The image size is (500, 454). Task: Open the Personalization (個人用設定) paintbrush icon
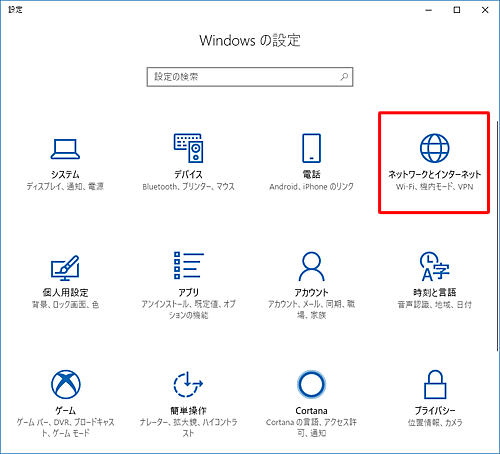click(65, 268)
